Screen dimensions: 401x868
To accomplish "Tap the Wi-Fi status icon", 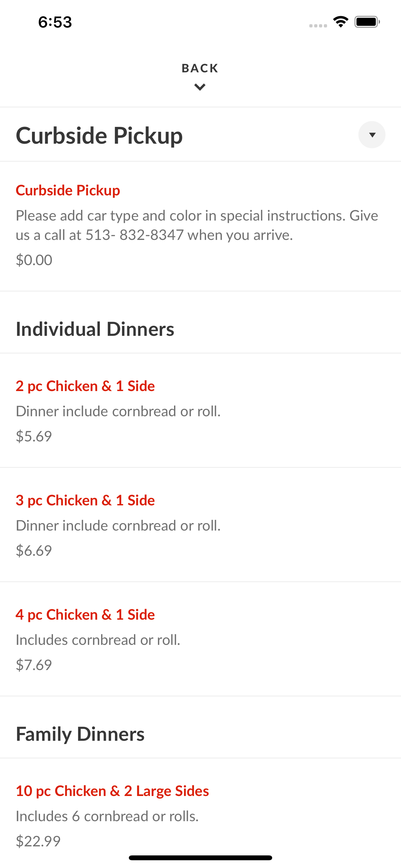I will pos(341,22).
